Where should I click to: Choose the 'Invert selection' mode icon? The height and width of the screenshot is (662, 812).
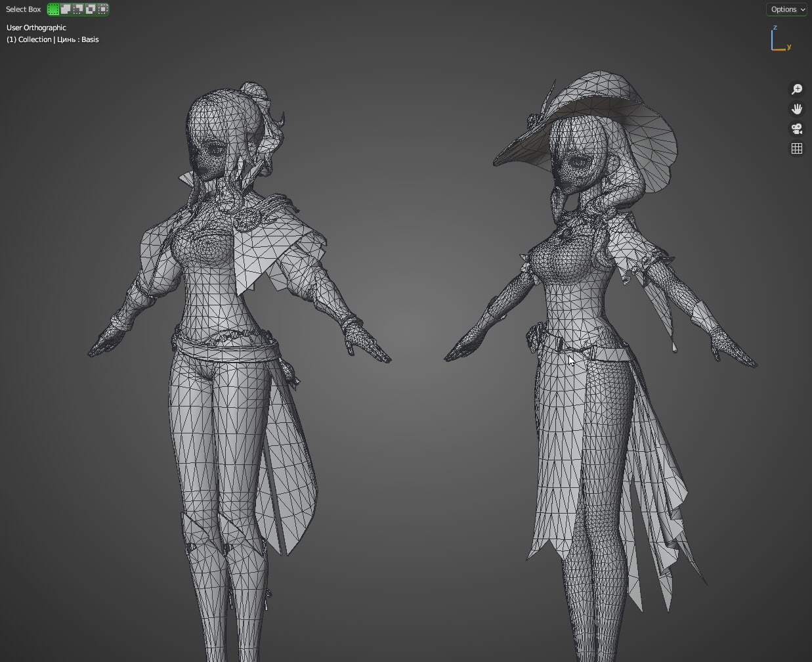pyautogui.click(x=91, y=9)
